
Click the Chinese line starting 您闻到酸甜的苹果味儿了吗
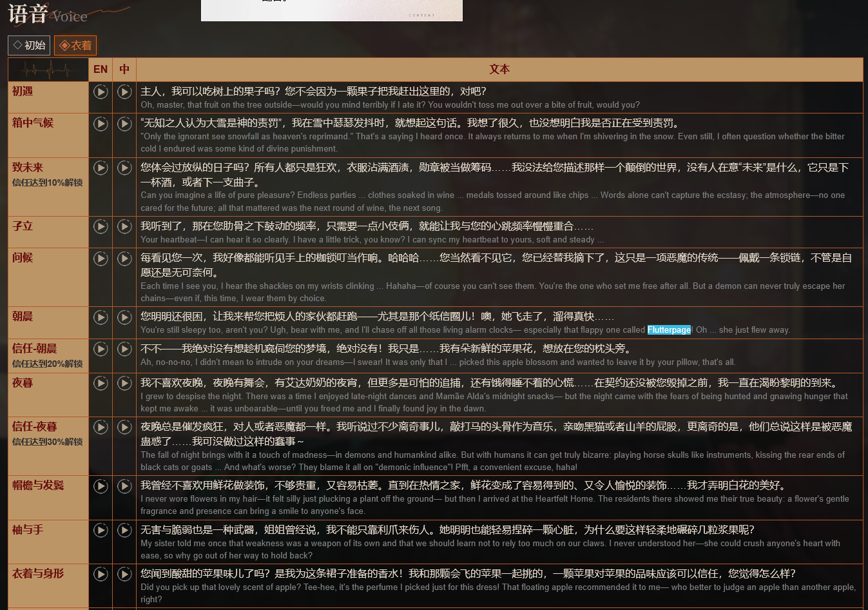[468, 574]
